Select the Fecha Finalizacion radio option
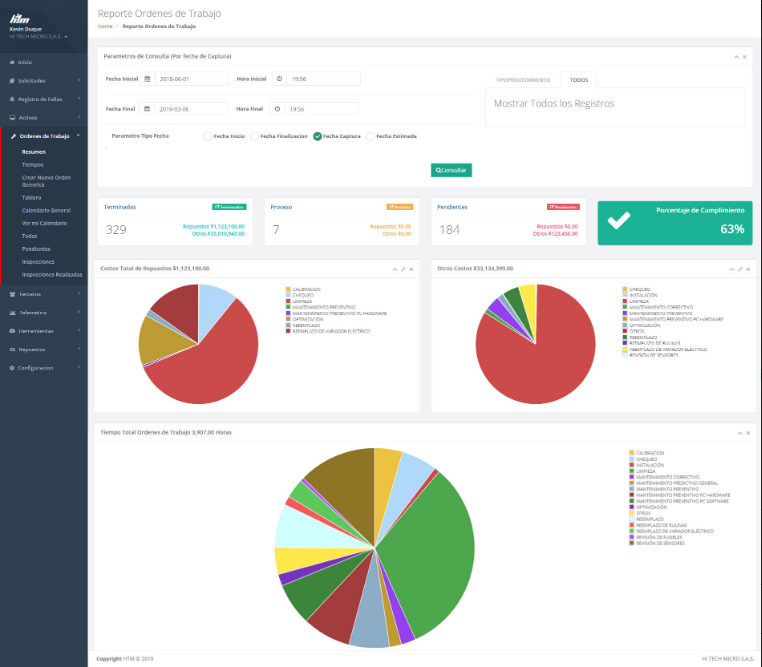Viewport: 762px width, 667px height. click(254, 137)
